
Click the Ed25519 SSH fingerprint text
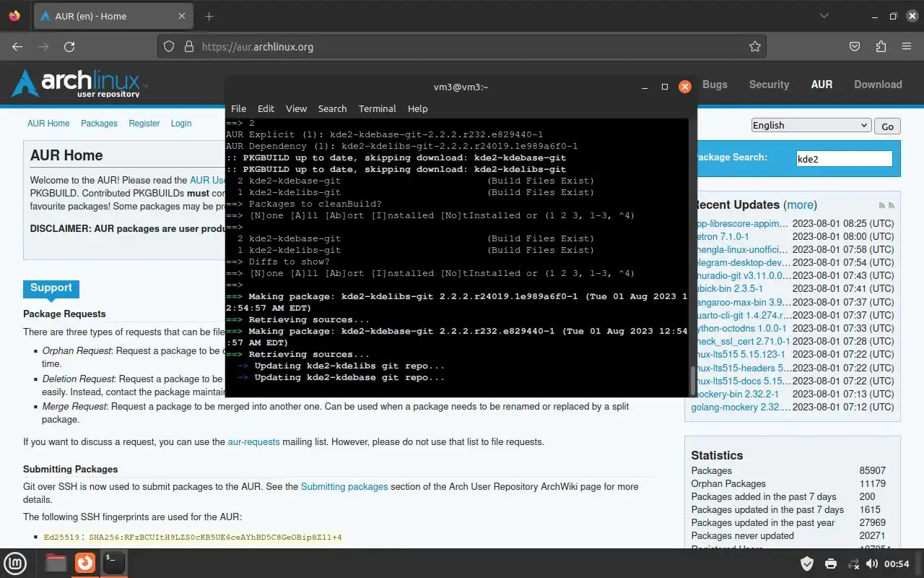(193, 537)
